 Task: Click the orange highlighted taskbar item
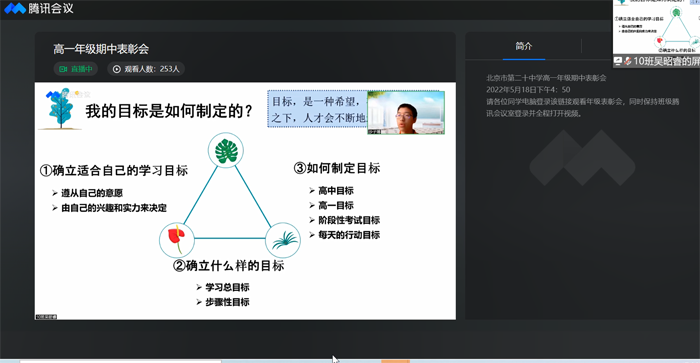click(x=395, y=361)
